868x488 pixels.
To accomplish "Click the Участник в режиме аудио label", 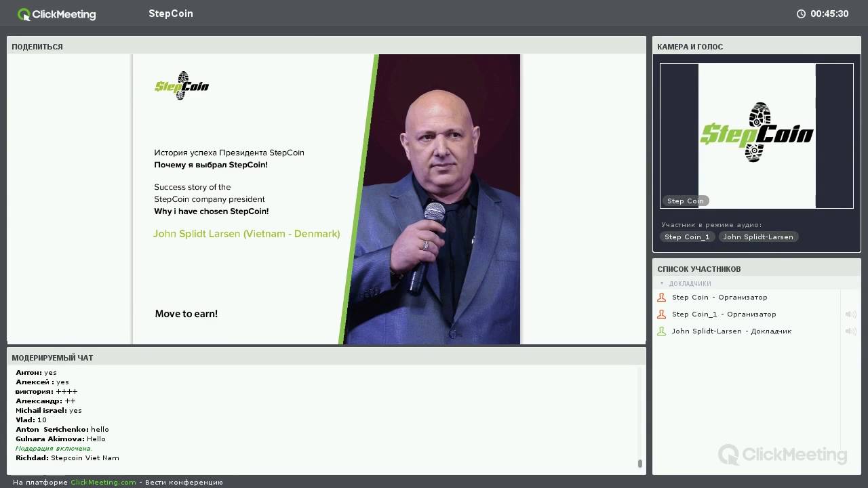I will click(x=711, y=224).
